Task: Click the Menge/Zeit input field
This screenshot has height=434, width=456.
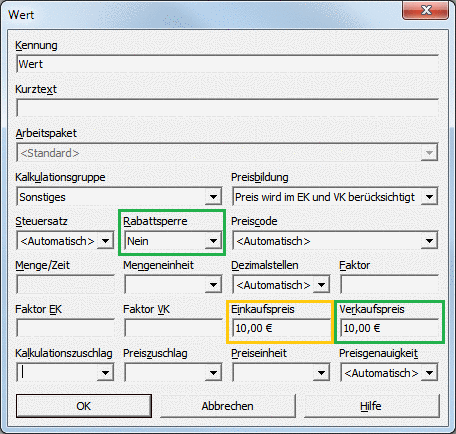Action: 65,285
